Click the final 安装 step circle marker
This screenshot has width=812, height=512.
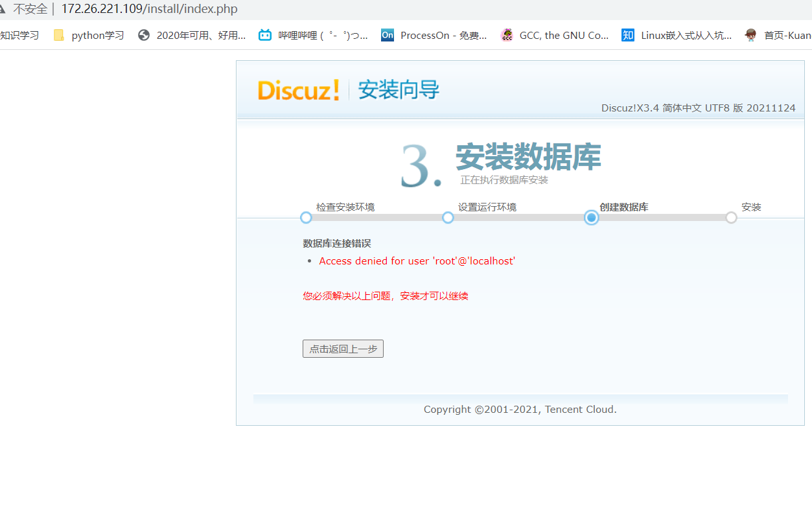(732, 218)
